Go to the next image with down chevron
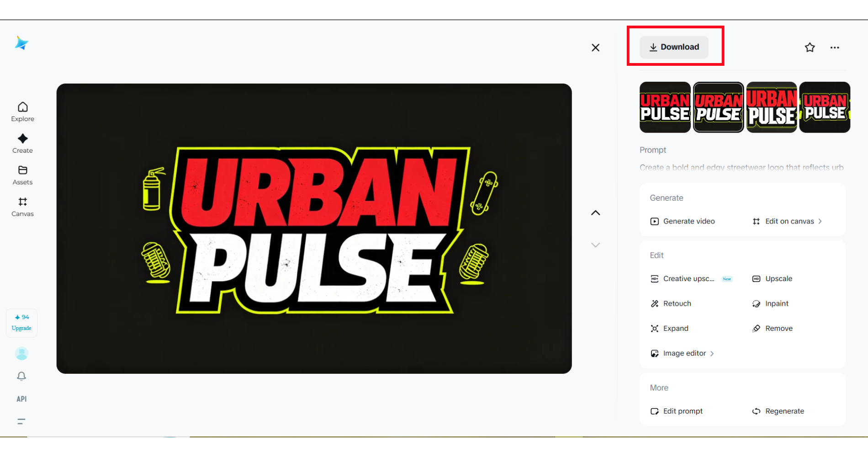 pyautogui.click(x=595, y=245)
